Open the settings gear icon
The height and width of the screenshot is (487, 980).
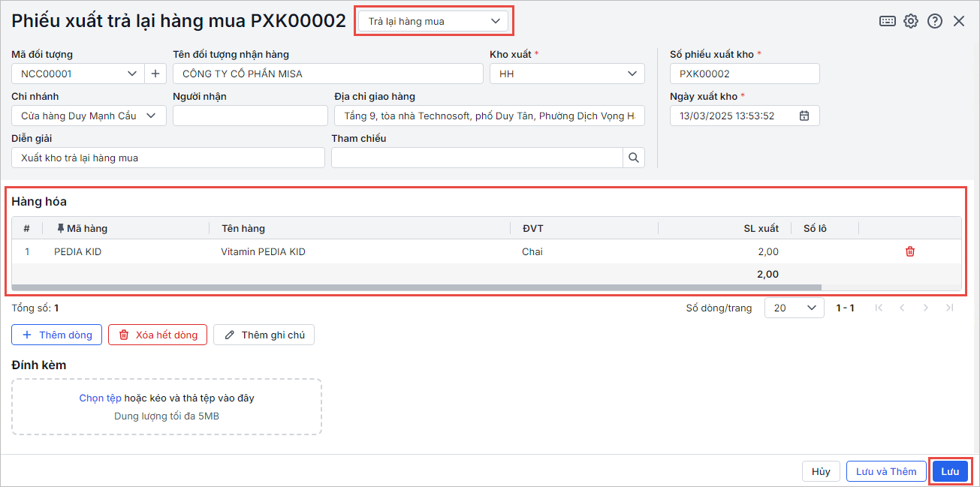click(x=911, y=21)
